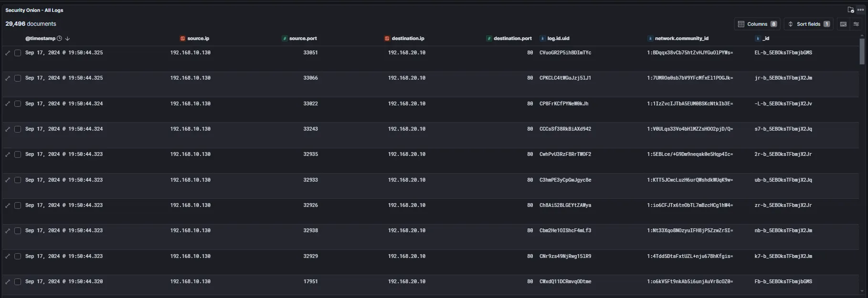The image size is (868, 298).
Task: Click the timestamp sort direction arrow
Action: click(67, 39)
